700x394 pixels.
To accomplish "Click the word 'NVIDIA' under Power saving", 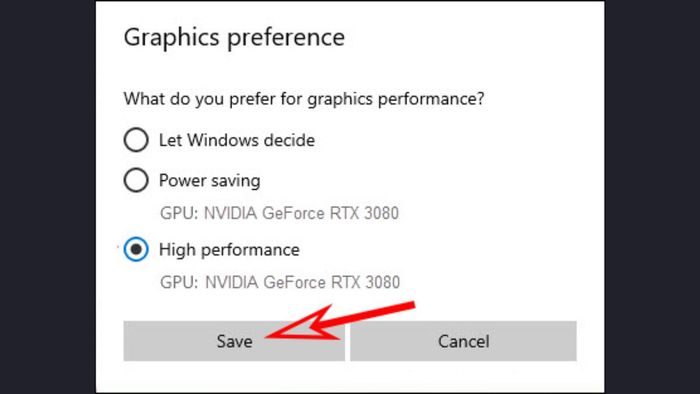I will pos(230,213).
